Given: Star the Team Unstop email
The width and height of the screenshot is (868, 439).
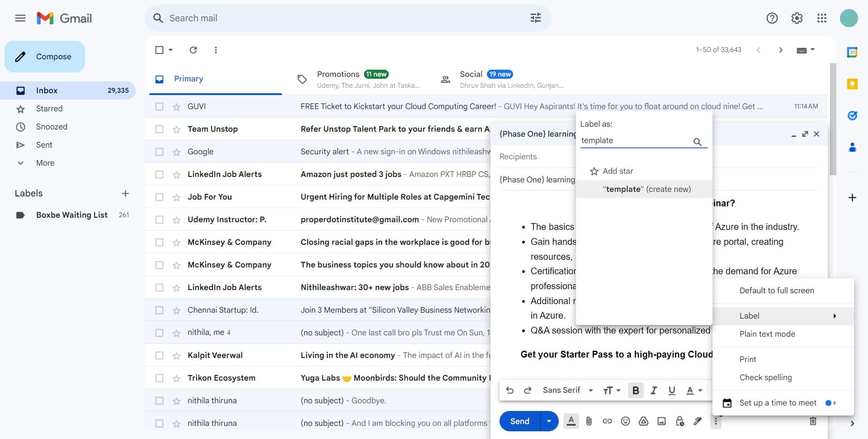Looking at the screenshot, I should [176, 129].
